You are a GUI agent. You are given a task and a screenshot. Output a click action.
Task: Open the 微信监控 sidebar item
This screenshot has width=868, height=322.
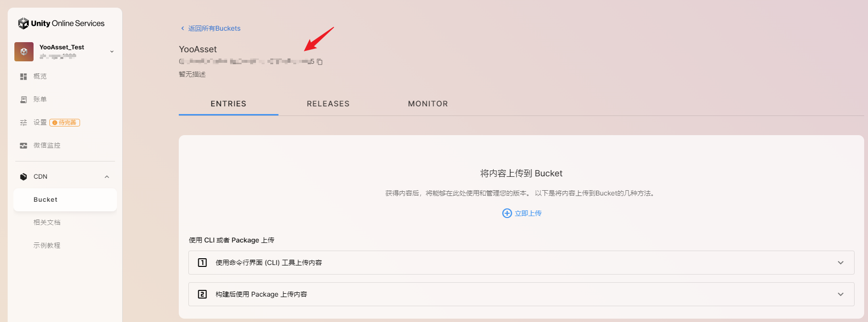tap(47, 145)
